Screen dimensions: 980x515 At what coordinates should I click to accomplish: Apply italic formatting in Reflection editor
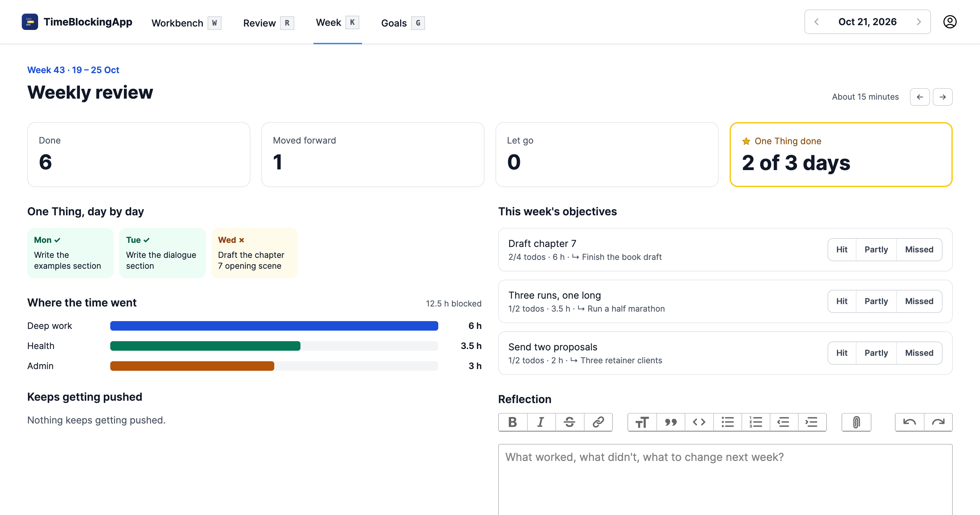[541, 422]
